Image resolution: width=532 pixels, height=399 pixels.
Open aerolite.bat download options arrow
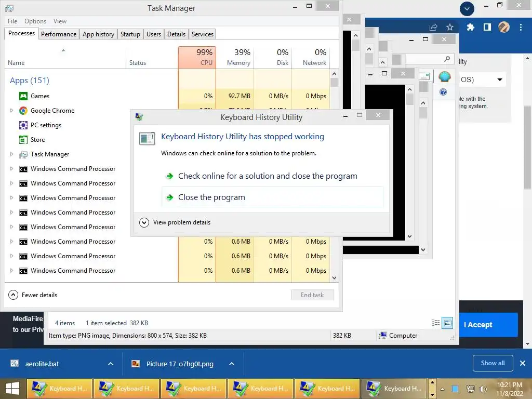111,364
